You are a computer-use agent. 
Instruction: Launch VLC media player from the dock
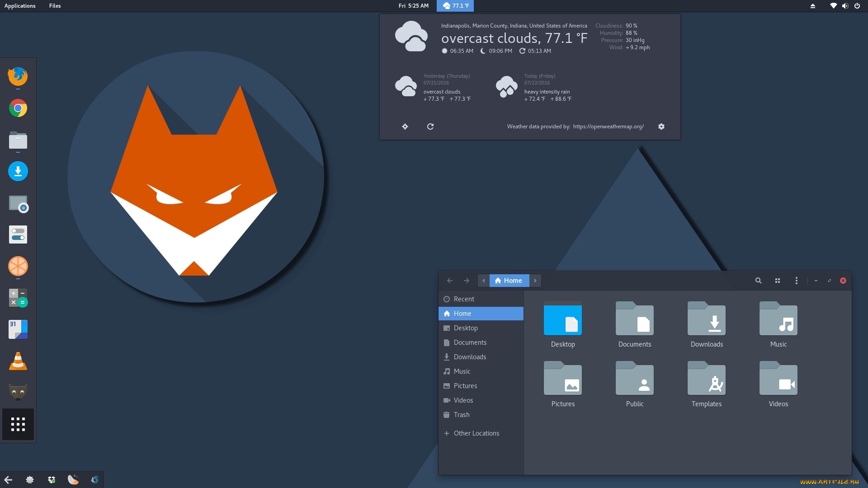click(x=18, y=361)
